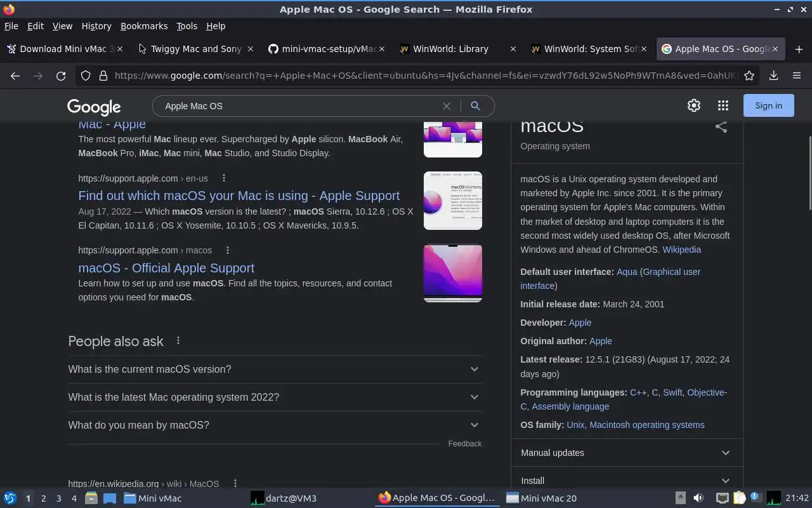
Task: Click the magnifier search button
Action: coord(475,106)
